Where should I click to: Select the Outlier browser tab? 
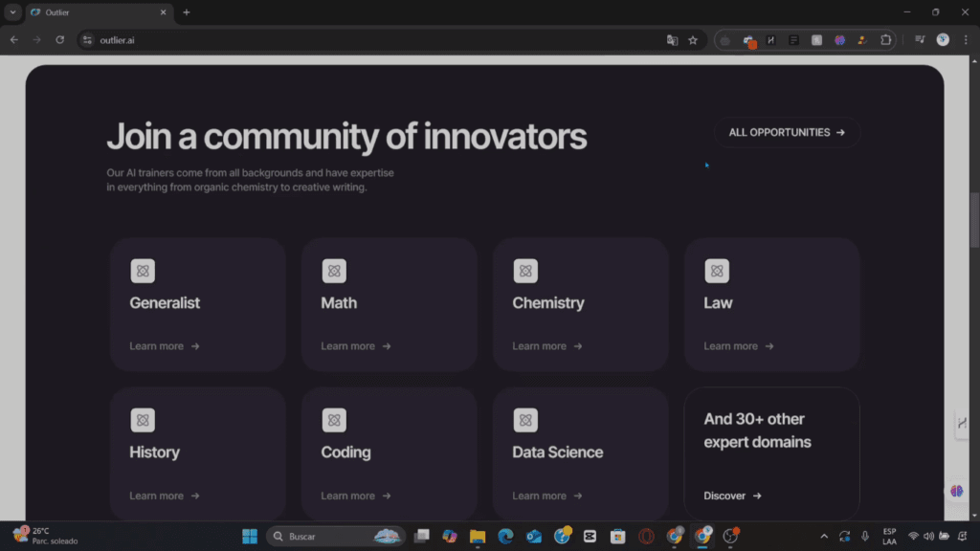[96, 12]
